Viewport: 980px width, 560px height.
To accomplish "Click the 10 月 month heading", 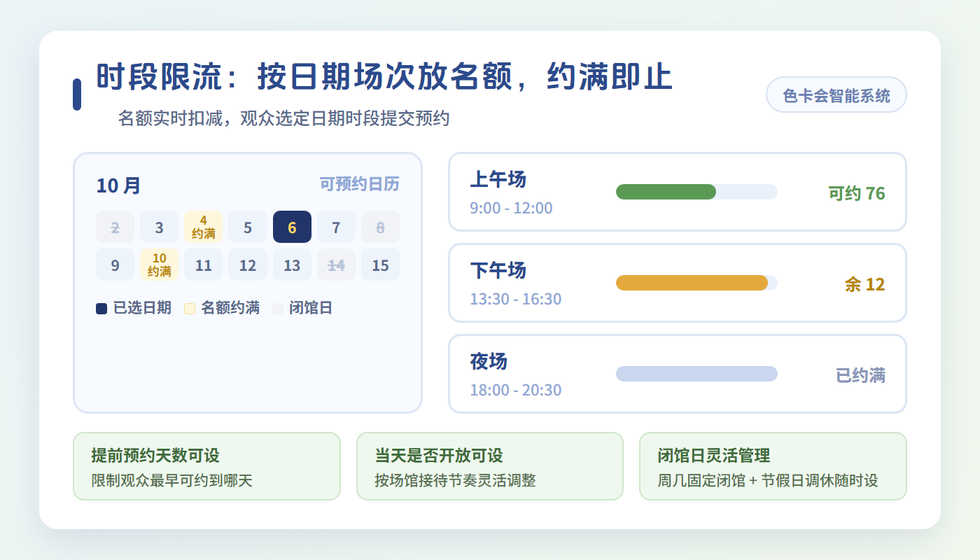I will (x=118, y=185).
